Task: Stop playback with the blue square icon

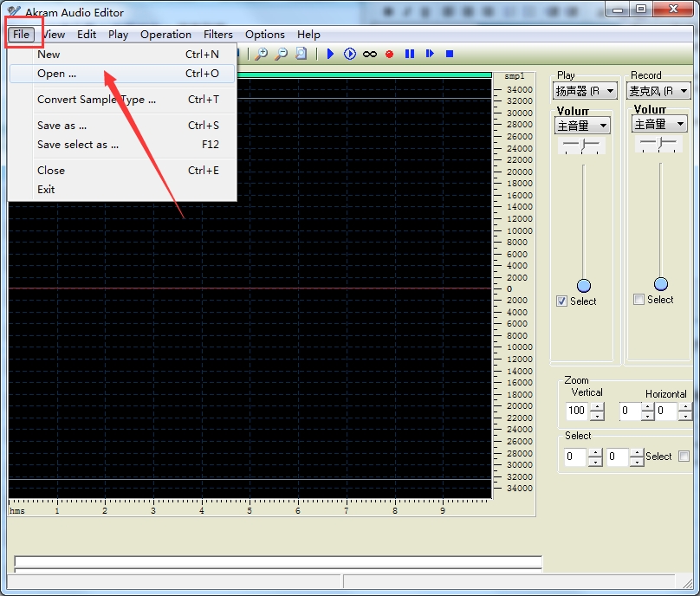Action: click(x=450, y=54)
